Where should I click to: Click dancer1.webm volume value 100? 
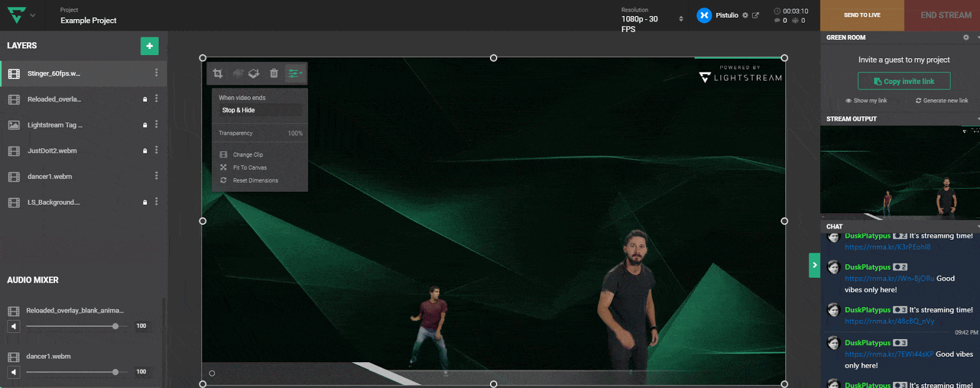pos(141,372)
